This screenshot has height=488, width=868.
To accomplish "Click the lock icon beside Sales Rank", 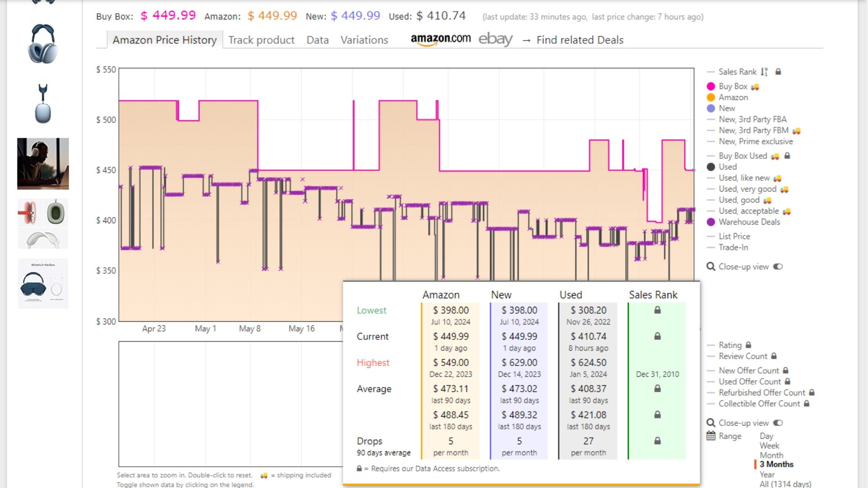I will pos(778,71).
